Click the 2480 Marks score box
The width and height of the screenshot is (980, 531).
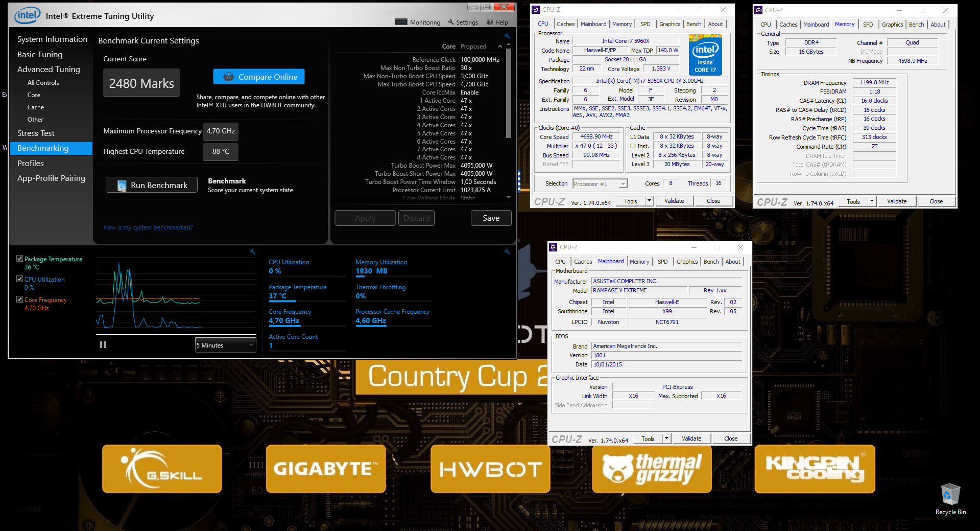pos(141,83)
